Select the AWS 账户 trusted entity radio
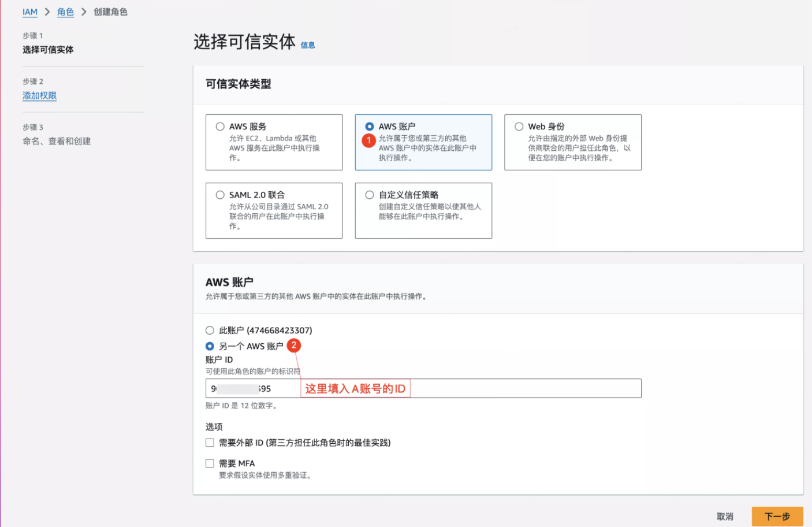Screen dimensions: 812x527 [370, 127]
